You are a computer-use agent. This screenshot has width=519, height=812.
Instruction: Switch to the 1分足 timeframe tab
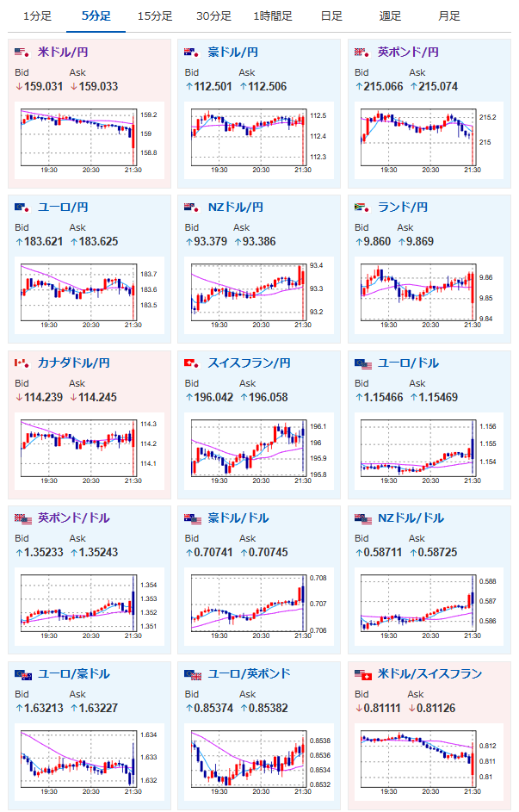tap(37, 16)
